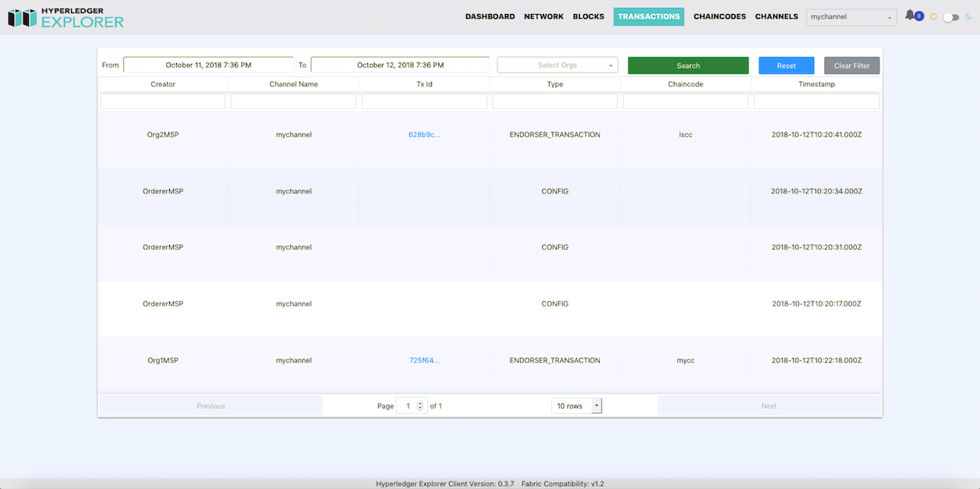
Task: Sort by the Creator column header
Action: click(163, 83)
